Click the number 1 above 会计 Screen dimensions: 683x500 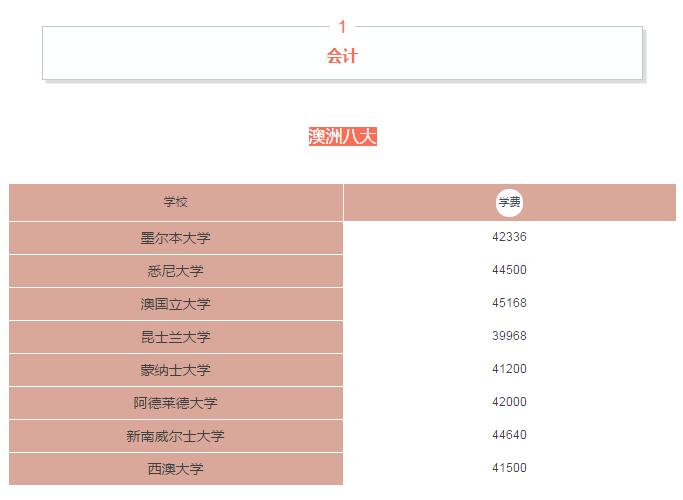click(342, 27)
